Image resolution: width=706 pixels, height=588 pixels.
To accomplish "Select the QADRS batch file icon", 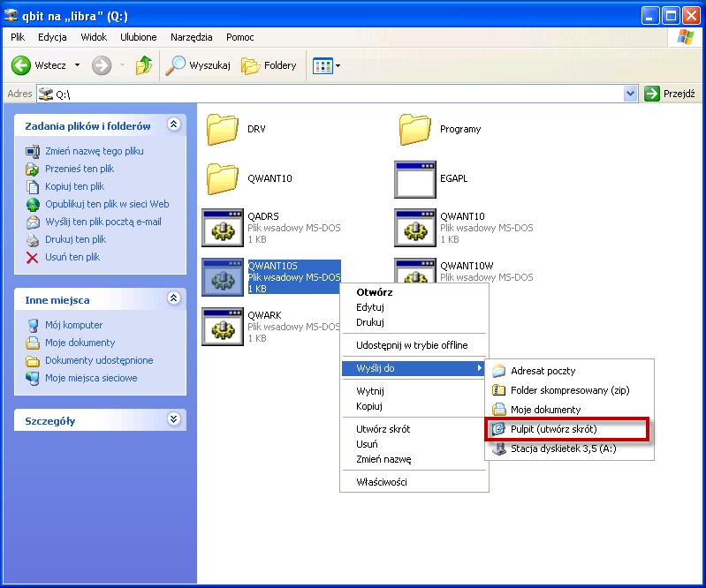I will (x=223, y=228).
